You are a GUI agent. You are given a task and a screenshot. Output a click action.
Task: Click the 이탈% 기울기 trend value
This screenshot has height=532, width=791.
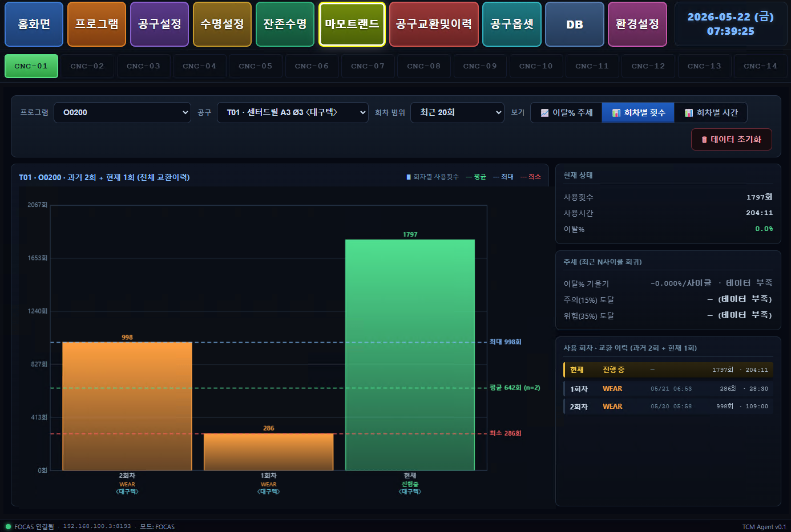coord(711,283)
